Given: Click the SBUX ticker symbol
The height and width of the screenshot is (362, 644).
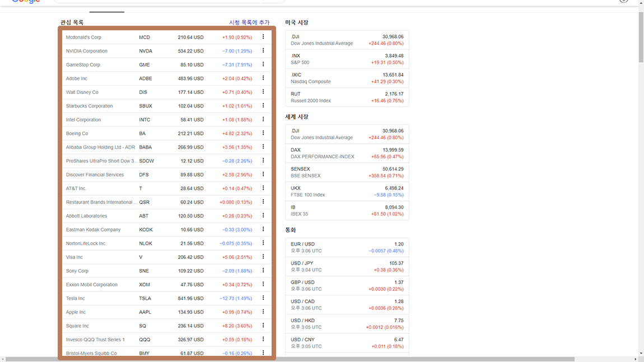Looking at the screenshot, I should coord(146,106).
